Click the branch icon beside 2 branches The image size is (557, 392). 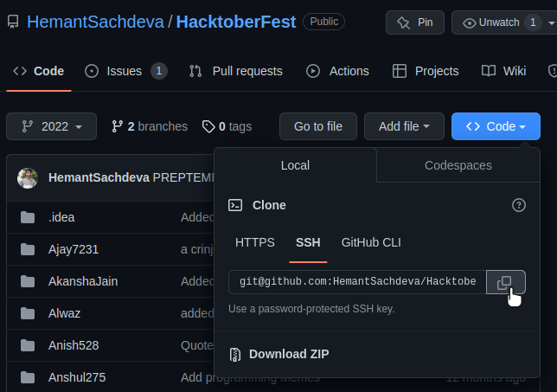click(118, 126)
